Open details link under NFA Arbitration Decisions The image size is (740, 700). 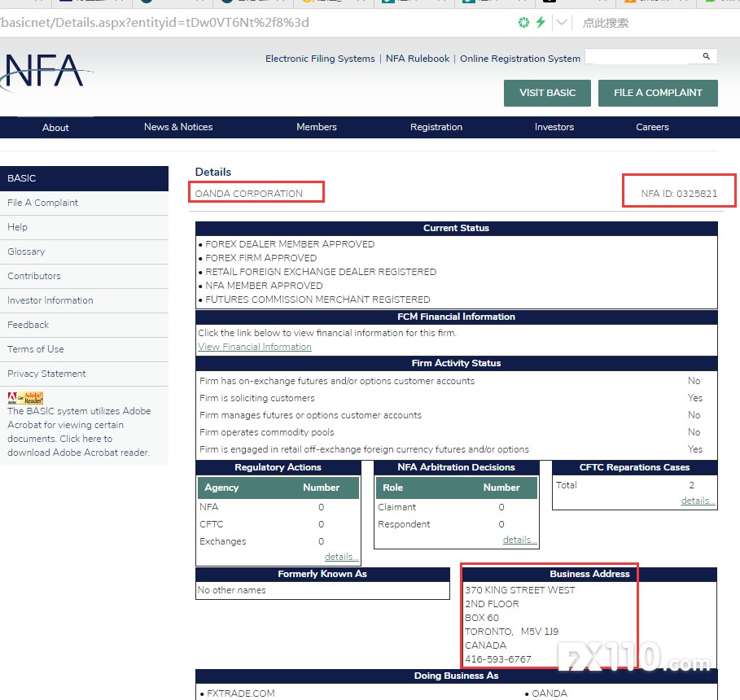tap(519, 540)
